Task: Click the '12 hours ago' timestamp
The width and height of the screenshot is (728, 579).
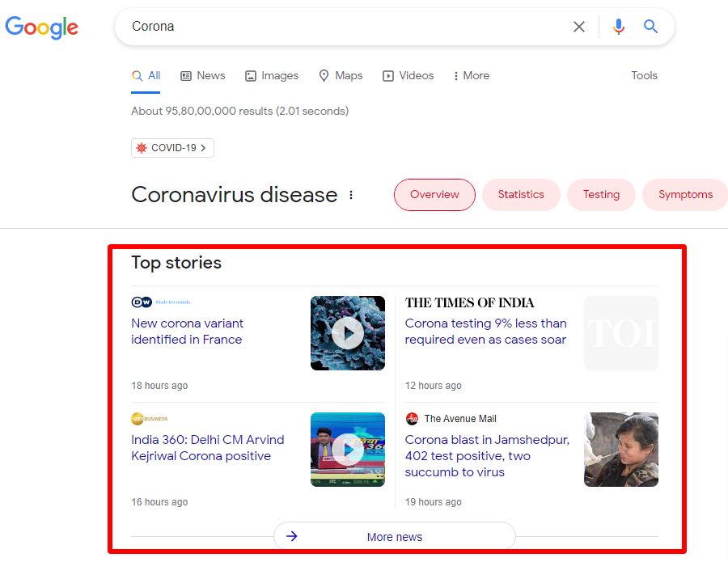Action: coord(434,386)
